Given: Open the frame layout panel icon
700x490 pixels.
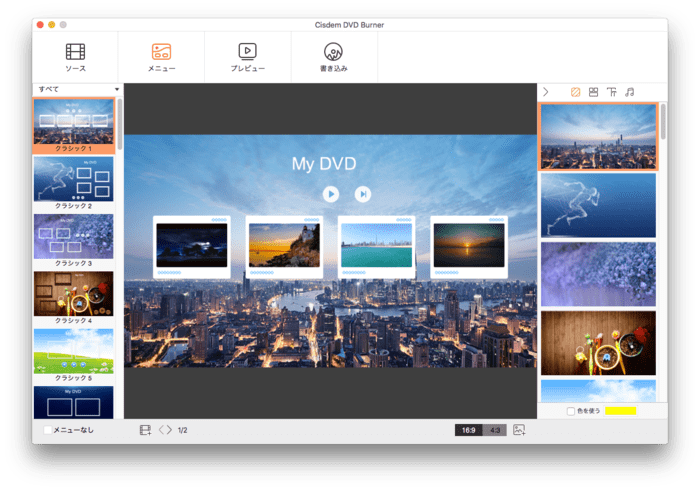Looking at the screenshot, I should 593,92.
